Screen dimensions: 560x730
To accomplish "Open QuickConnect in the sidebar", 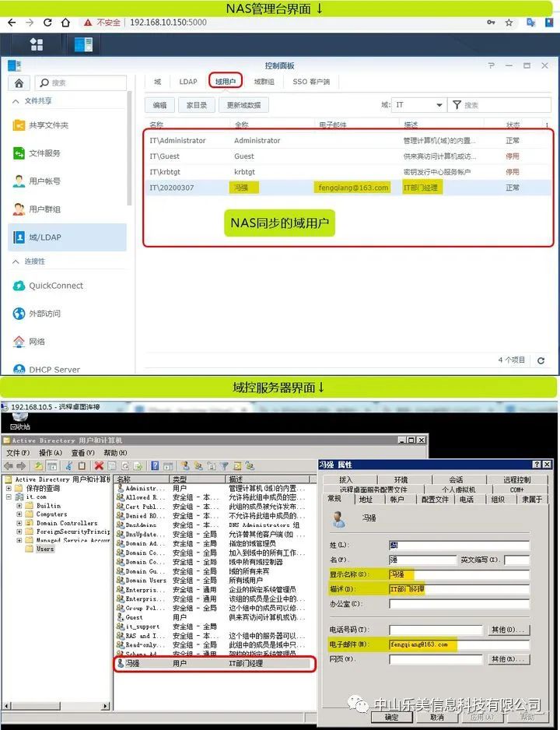I will tap(48, 286).
